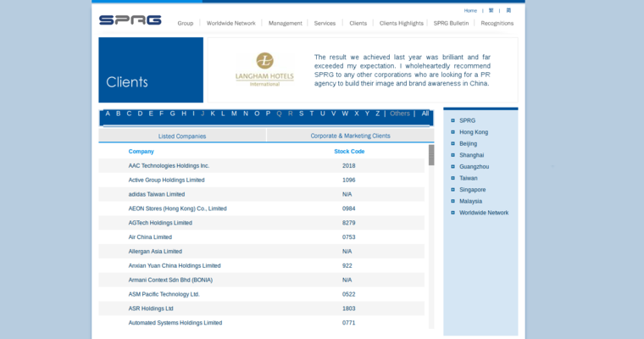Open the SPRG Bulletin menu
This screenshot has width=644, height=339.
click(451, 24)
